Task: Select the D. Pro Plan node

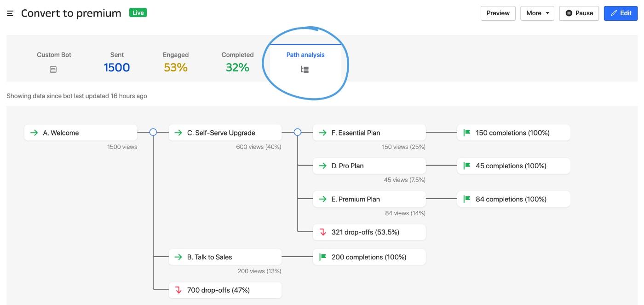Action: click(x=369, y=166)
